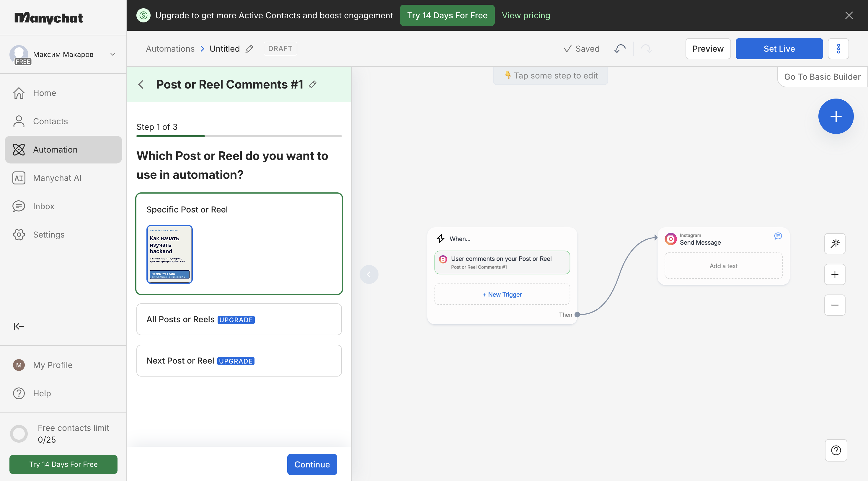Click the sidebar Try 14 Days For Free button

[x=63, y=464]
